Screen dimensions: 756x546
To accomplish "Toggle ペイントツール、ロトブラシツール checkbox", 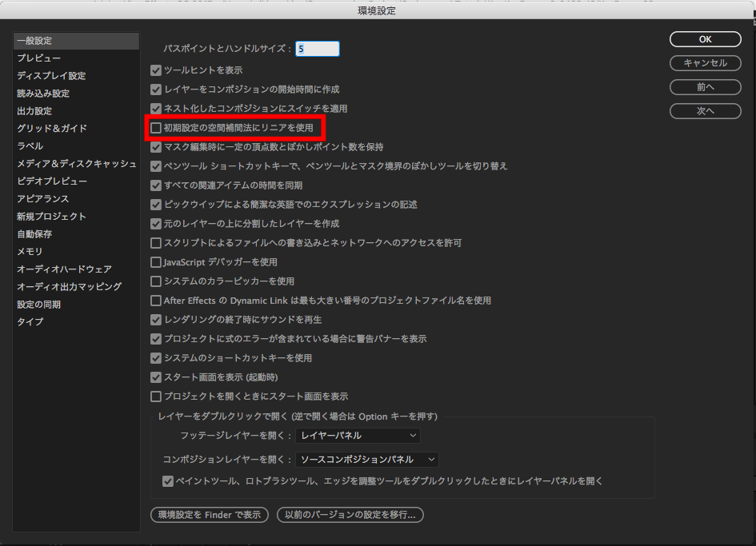I will 168,481.
